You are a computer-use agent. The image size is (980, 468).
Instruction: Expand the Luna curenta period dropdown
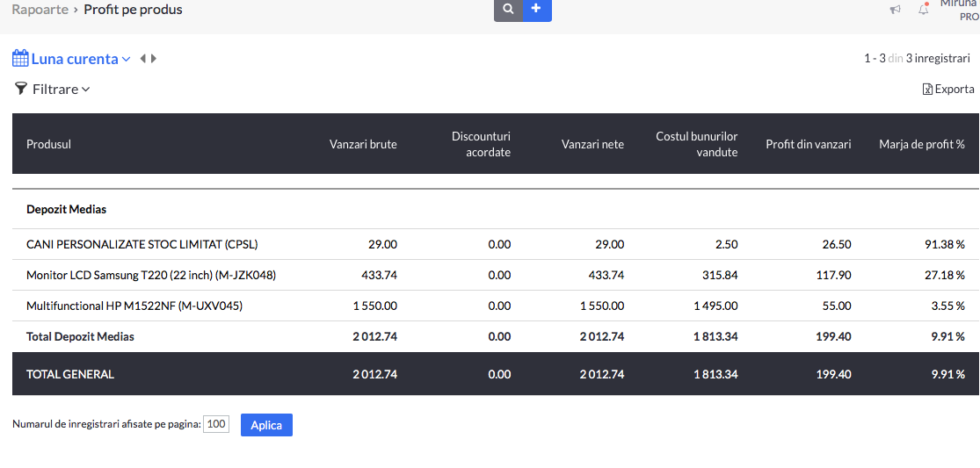pos(126,60)
